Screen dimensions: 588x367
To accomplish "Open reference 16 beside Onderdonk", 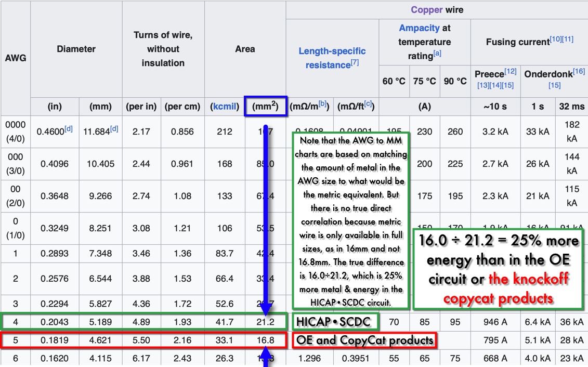I will coord(579,71).
